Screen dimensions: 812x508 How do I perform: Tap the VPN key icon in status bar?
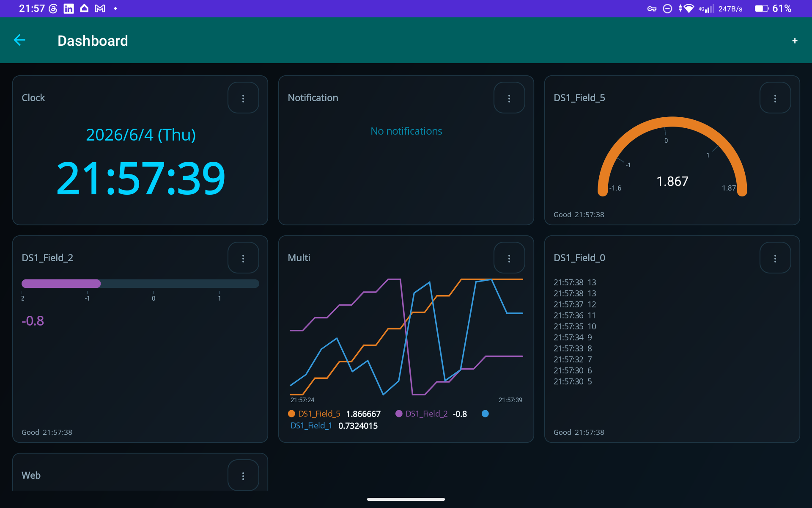pos(652,9)
